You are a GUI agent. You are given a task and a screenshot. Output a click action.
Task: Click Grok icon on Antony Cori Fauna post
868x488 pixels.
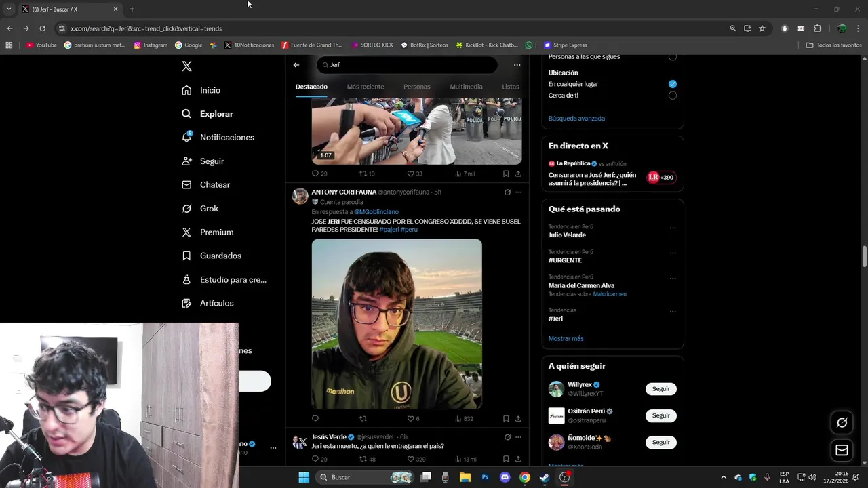(507, 192)
